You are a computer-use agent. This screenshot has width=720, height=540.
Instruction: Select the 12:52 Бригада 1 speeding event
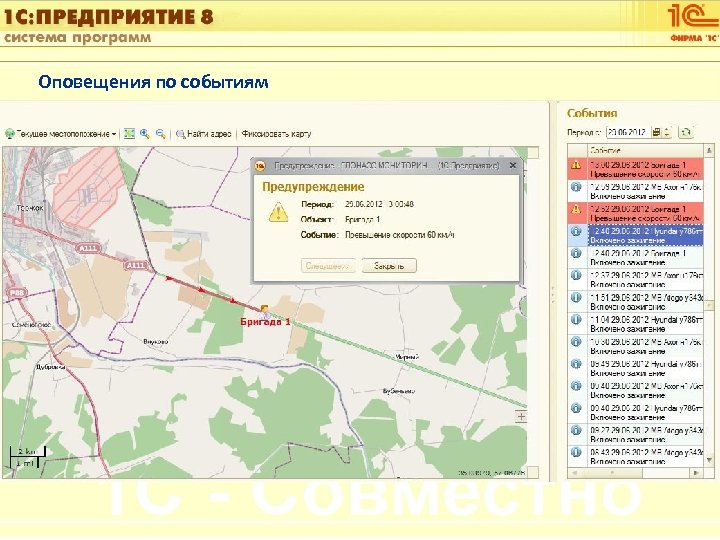635,213
